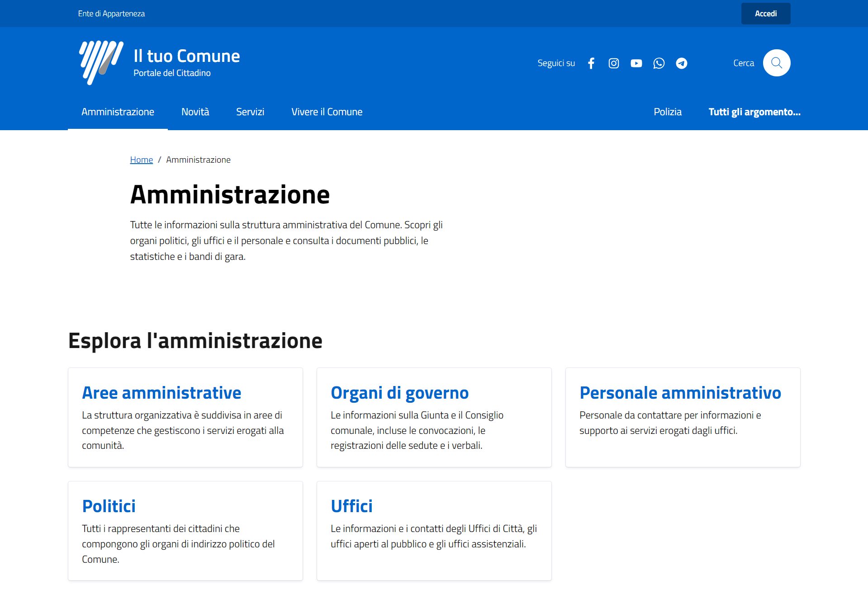Open the Novità menu item
This screenshot has height=598, width=868.
pyautogui.click(x=195, y=112)
